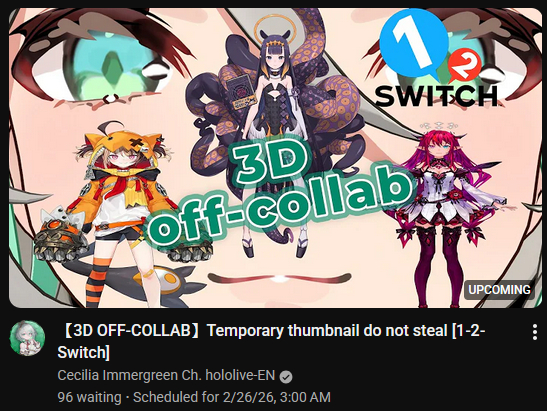
Task: Click the blue number 1 speech bubble
Action: tap(413, 45)
